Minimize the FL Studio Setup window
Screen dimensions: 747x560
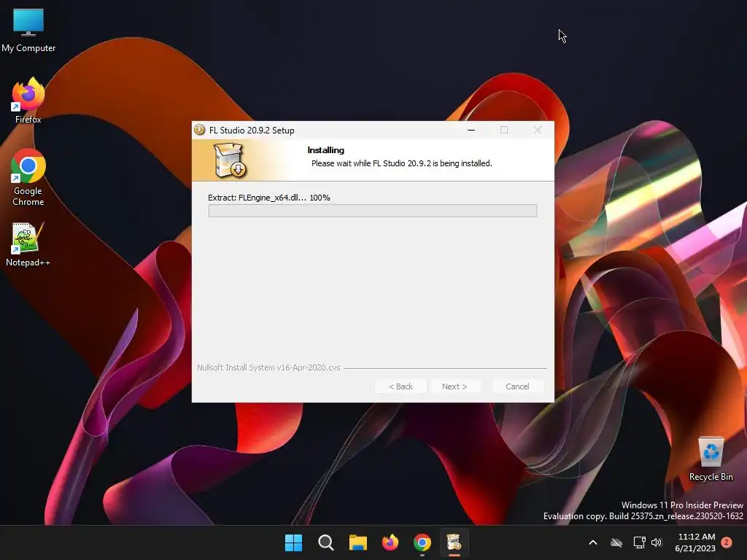(471, 130)
